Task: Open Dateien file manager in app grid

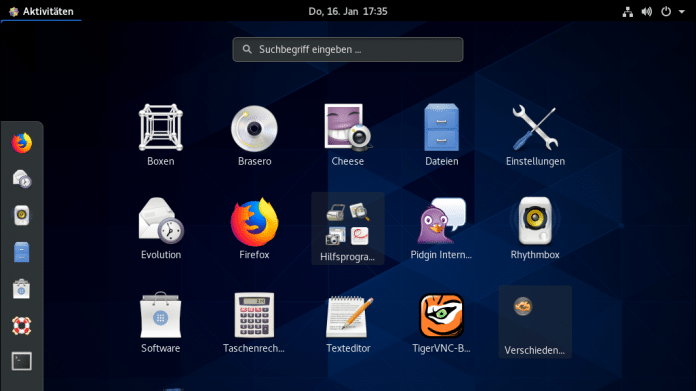Action: pyautogui.click(x=441, y=135)
